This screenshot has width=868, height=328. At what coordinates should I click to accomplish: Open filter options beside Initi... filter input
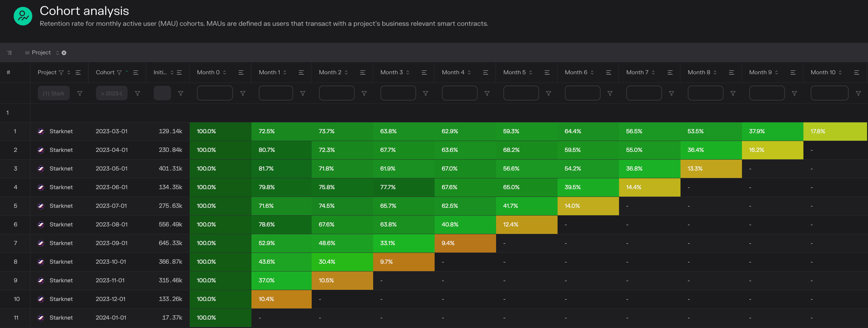pyautogui.click(x=181, y=93)
